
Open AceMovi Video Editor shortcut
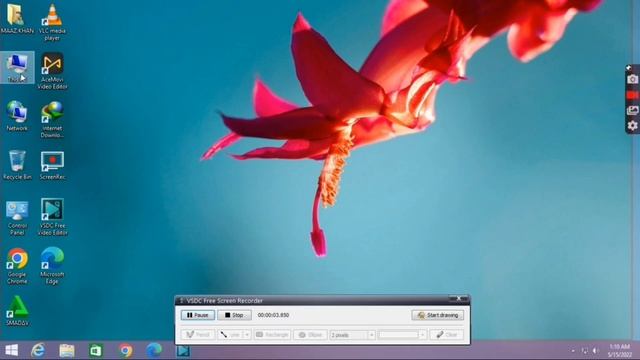[x=52, y=71]
